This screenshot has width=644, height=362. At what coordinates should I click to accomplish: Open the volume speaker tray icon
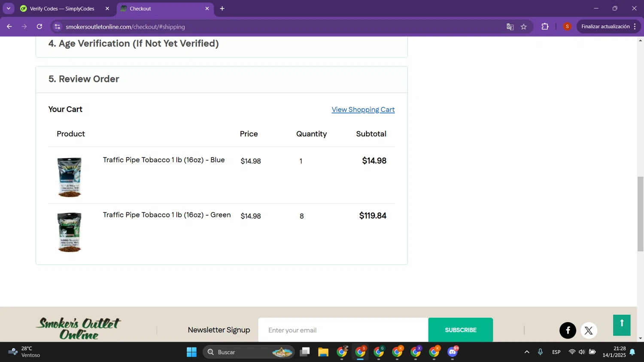click(582, 352)
